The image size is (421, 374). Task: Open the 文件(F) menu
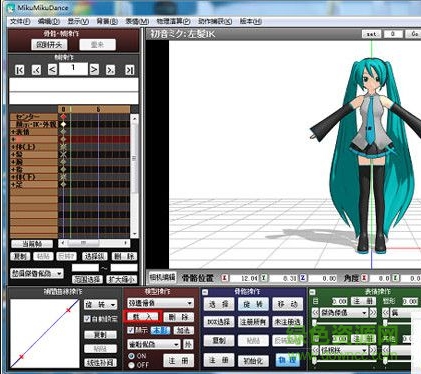(20, 21)
